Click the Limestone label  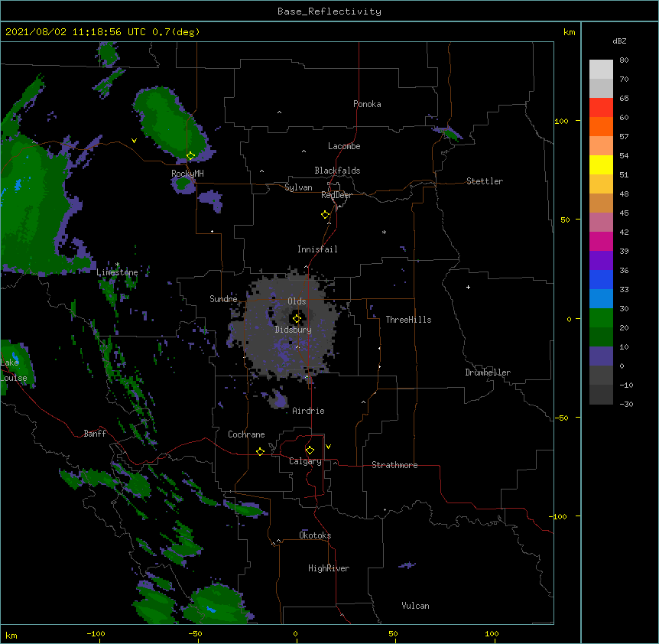click(117, 272)
